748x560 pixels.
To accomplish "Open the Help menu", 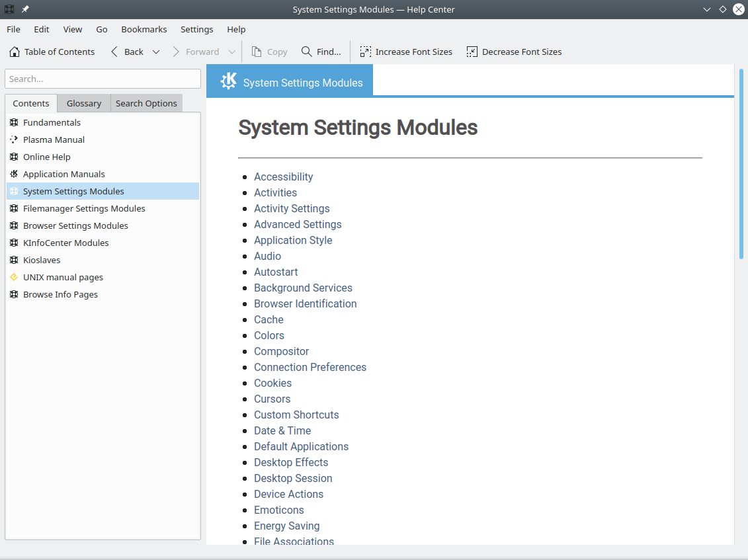I will tap(236, 29).
